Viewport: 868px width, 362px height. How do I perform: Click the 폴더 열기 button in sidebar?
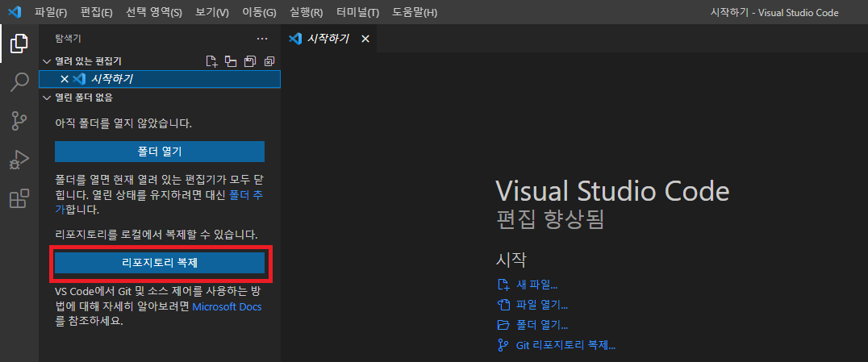(160, 152)
